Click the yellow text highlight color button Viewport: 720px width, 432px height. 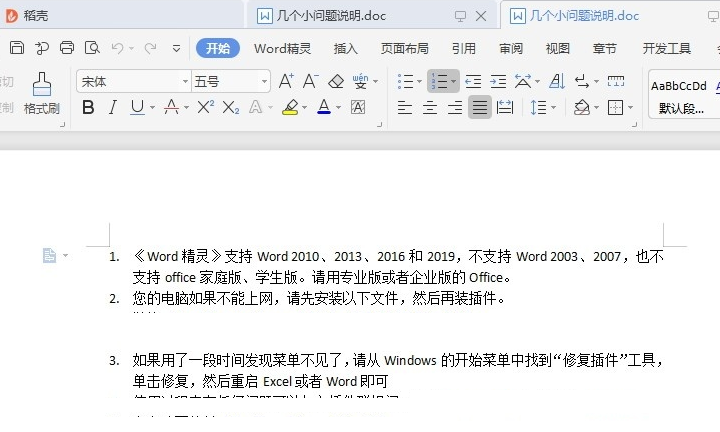point(288,107)
